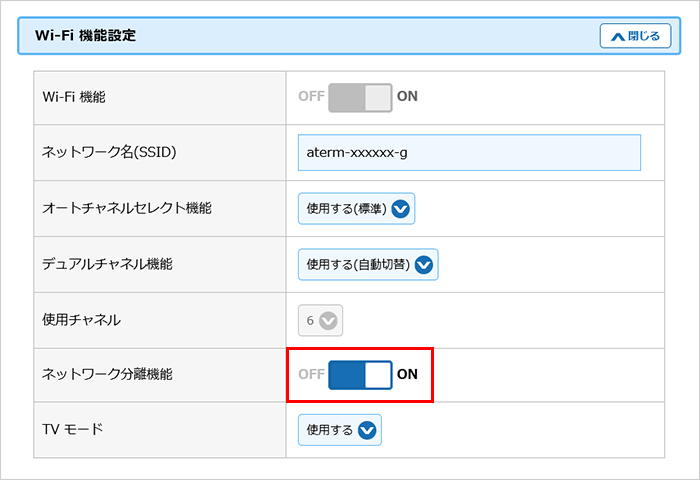700x480 pixels.
Task: Click the chevron icon on 閉じる button
Action: tap(616, 36)
